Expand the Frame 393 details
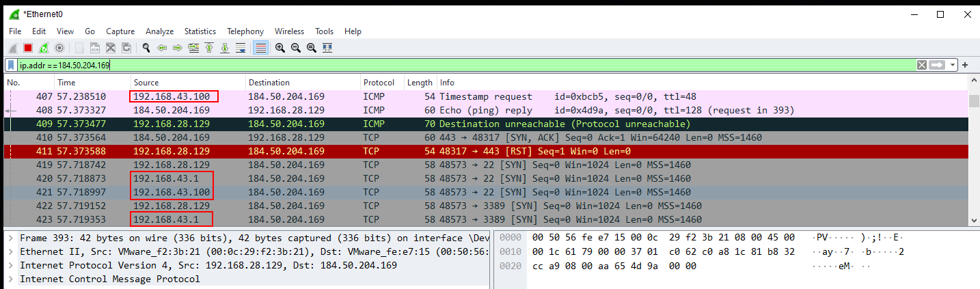Screen dimensions: 980x289 pyautogui.click(x=10, y=238)
